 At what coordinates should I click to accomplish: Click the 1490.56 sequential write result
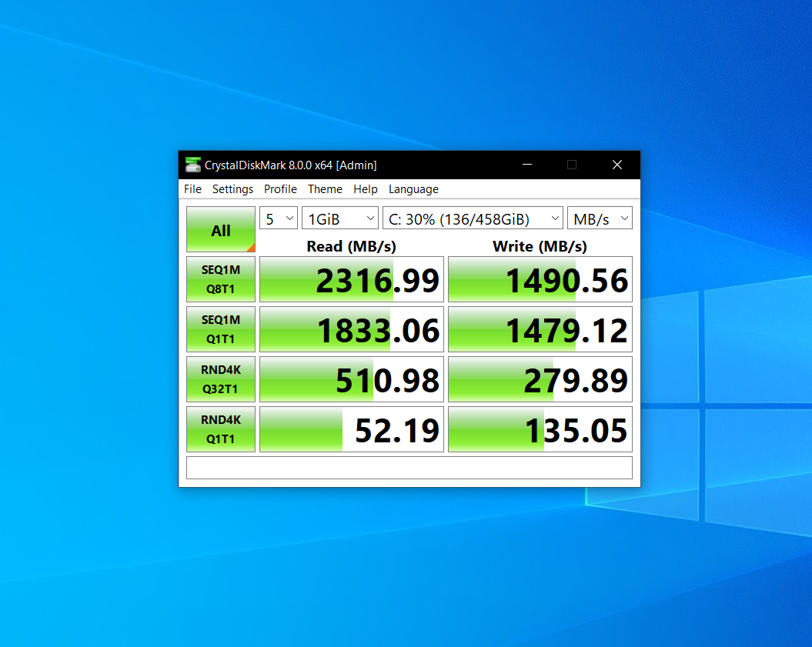(540, 279)
